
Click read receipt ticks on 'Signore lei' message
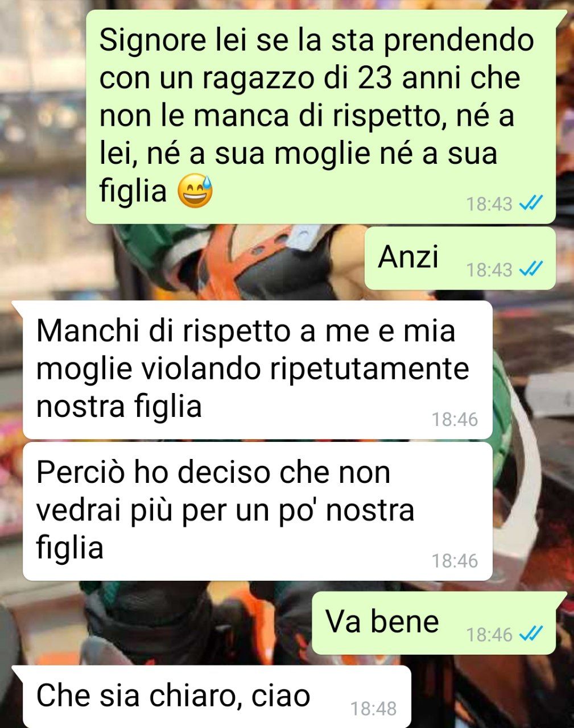tap(531, 203)
